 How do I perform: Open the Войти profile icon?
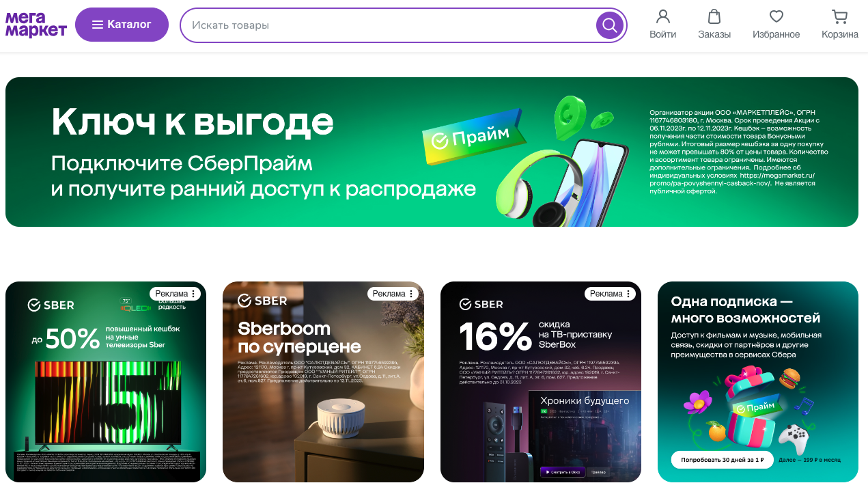(662, 16)
